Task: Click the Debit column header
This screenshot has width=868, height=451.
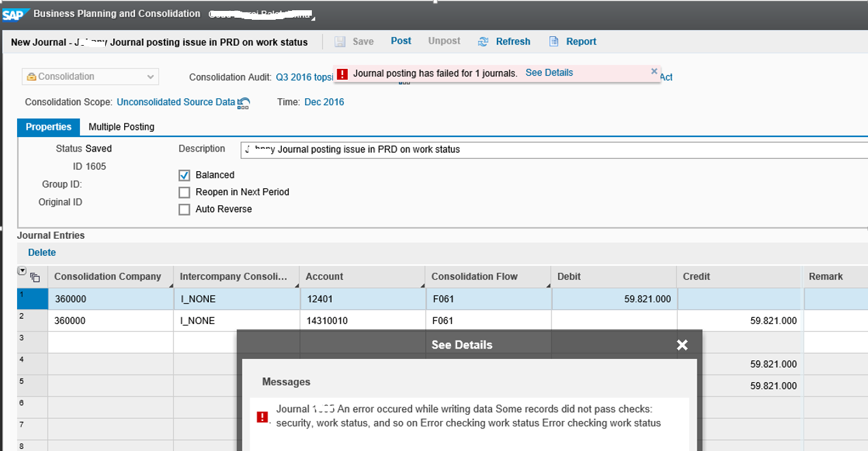Action: (x=614, y=276)
